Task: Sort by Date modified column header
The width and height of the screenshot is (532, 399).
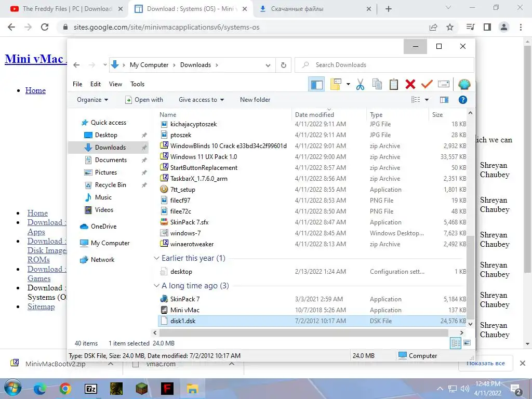Action: coord(314,115)
